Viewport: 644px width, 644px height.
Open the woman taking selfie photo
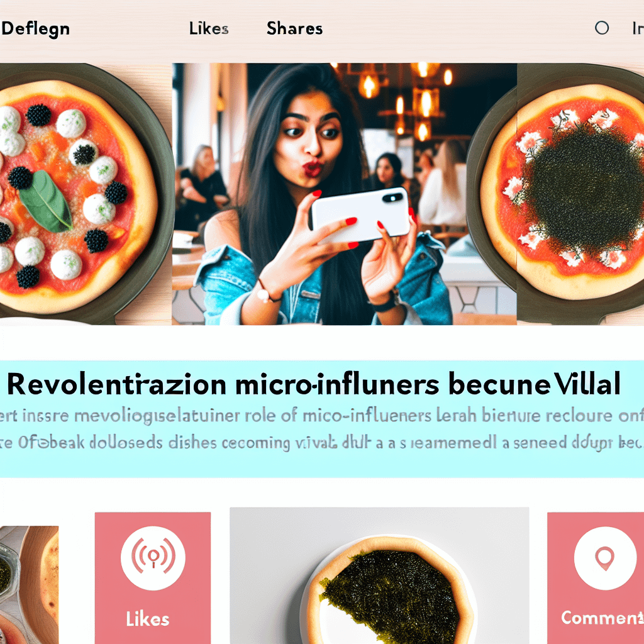coord(344,194)
